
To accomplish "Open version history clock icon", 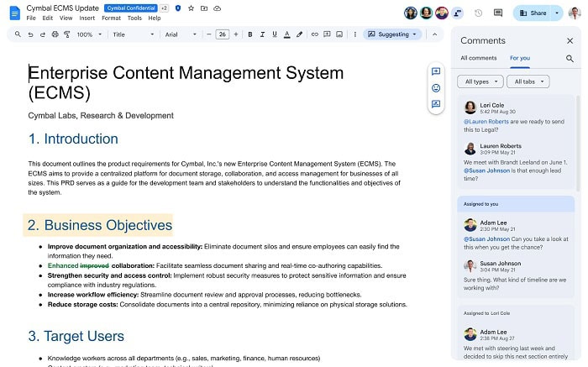I will (x=478, y=13).
